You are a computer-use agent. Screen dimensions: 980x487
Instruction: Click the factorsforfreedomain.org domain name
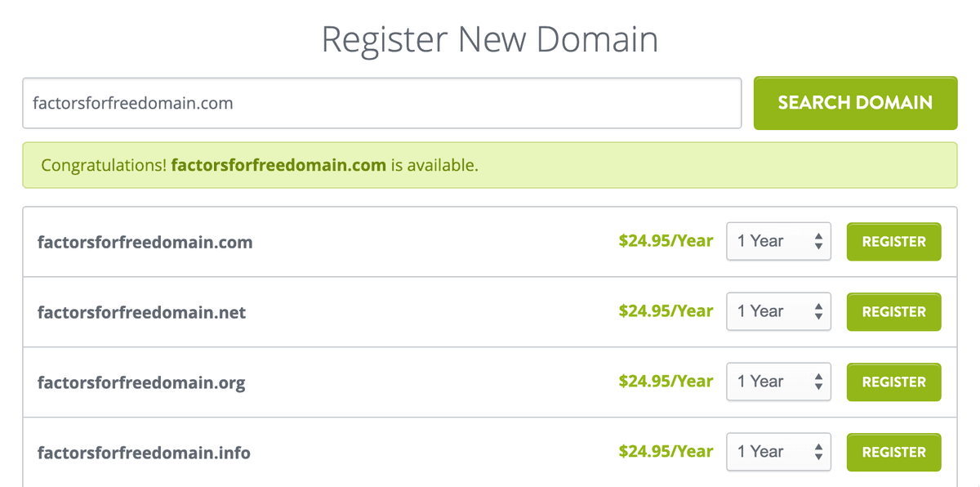point(141,383)
